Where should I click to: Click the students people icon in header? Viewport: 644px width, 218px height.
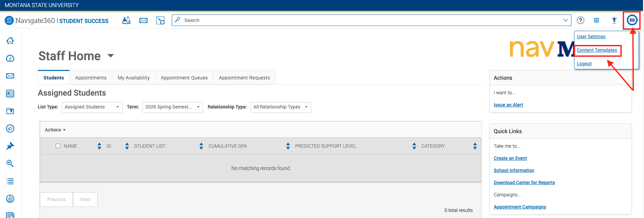[x=127, y=20]
